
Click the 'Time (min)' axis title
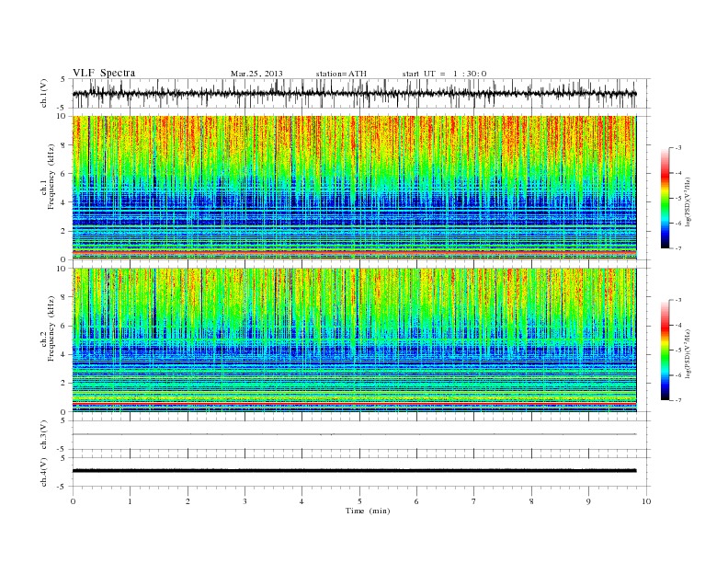pyautogui.click(x=368, y=511)
